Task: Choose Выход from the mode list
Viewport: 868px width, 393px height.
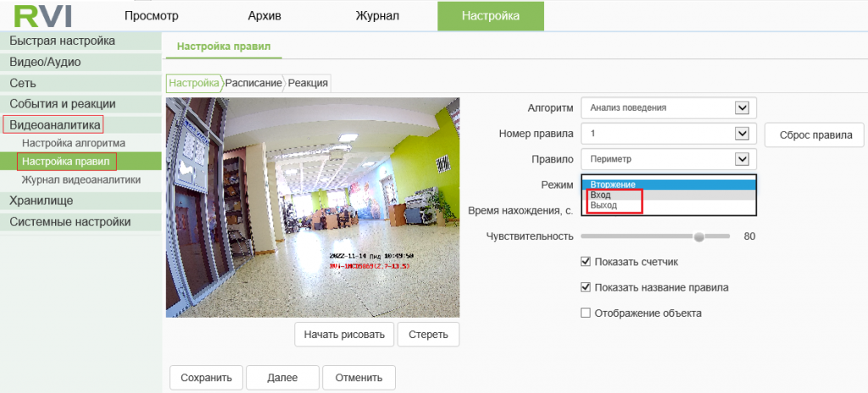Action: point(604,206)
